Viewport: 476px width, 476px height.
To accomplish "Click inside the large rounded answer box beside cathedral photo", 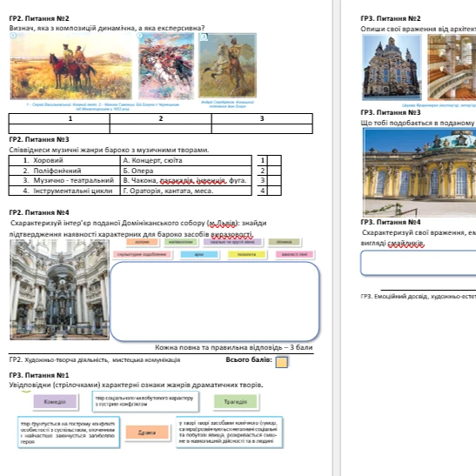I will tap(215, 301).
